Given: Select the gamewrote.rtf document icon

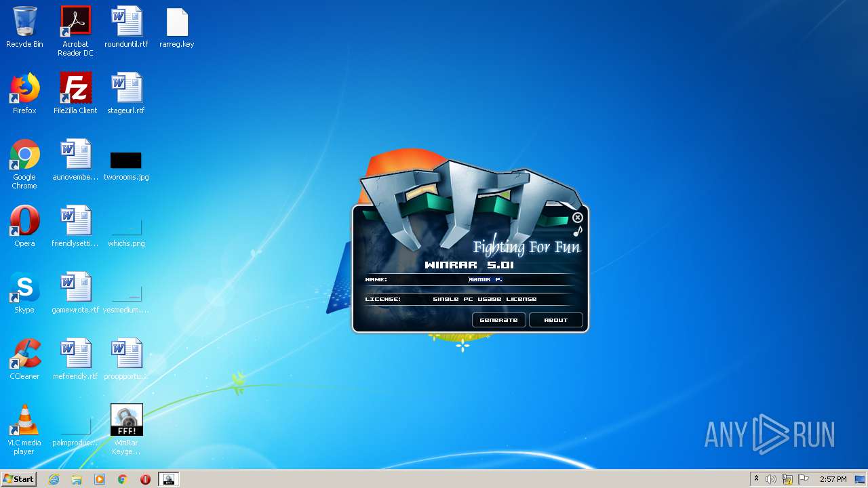Looking at the screenshot, I should coord(75,293).
